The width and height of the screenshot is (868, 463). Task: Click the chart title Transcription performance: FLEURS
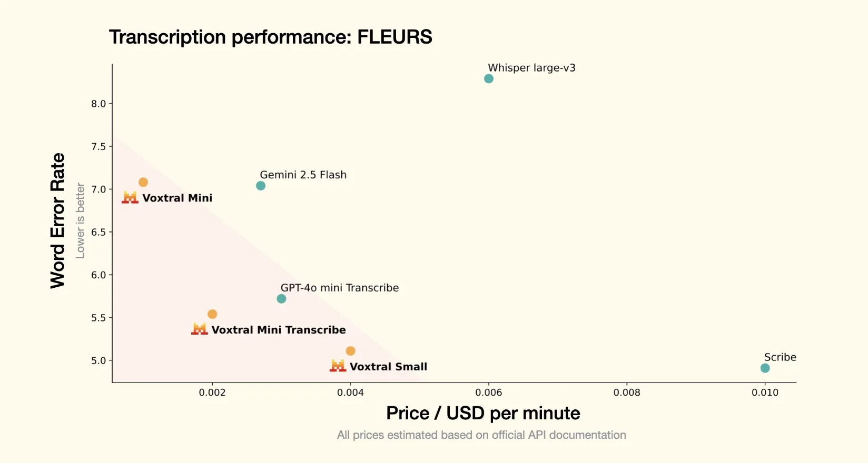pos(270,37)
